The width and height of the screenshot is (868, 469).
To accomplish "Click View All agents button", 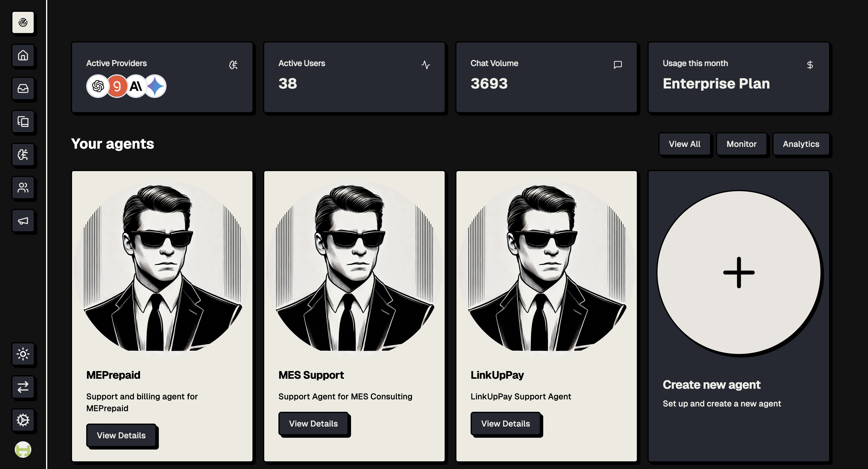I will pos(684,144).
